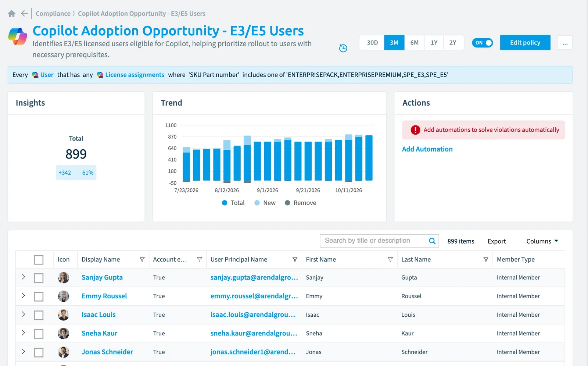
Task: Turn off the policy ON switch
Action: click(482, 43)
